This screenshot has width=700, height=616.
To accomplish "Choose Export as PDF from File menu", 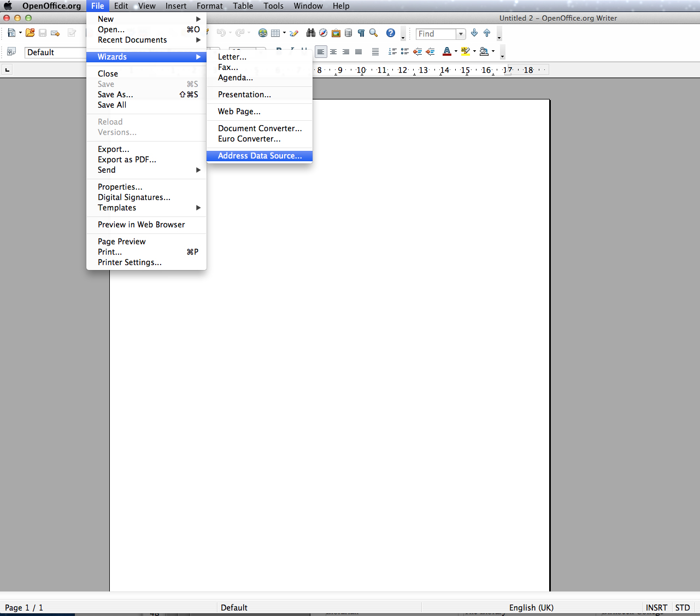I will click(126, 160).
